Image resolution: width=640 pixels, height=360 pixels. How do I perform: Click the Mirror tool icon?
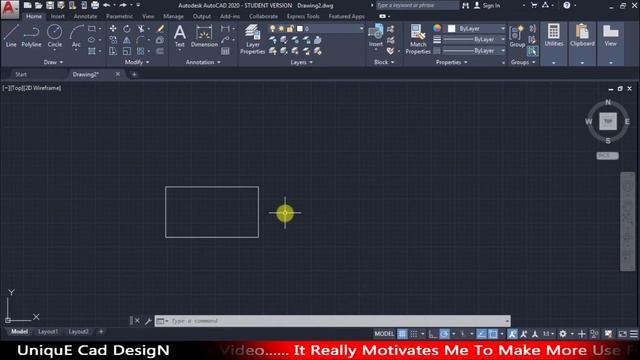[127, 40]
